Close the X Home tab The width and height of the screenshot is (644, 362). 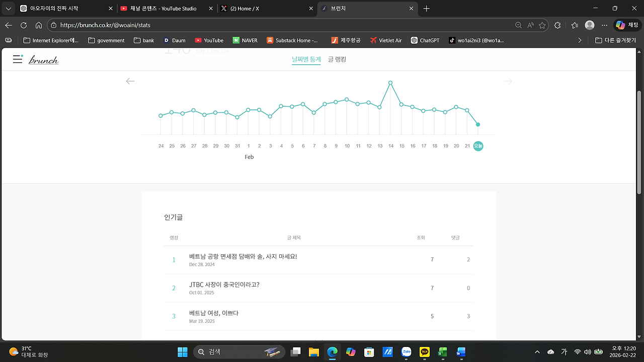tap(311, 9)
